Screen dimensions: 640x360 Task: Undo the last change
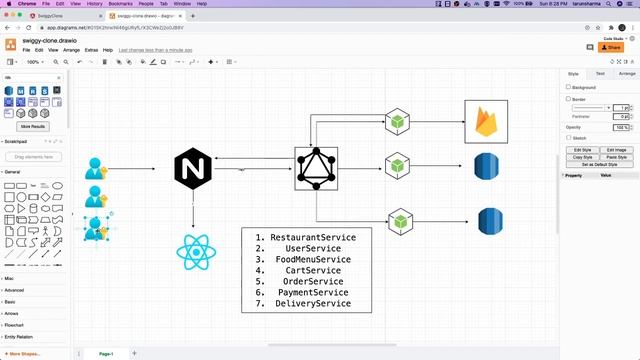pyautogui.click(x=80, y=62)
